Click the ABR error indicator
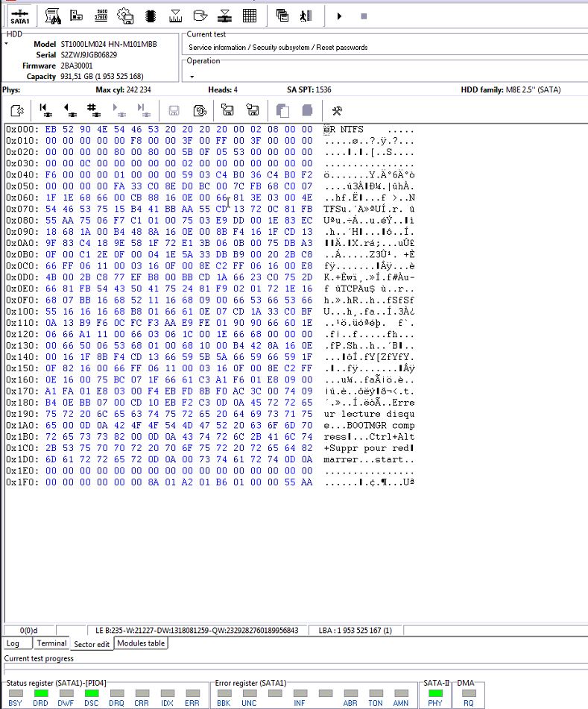588x709 pixels. (x=350, y=693)
